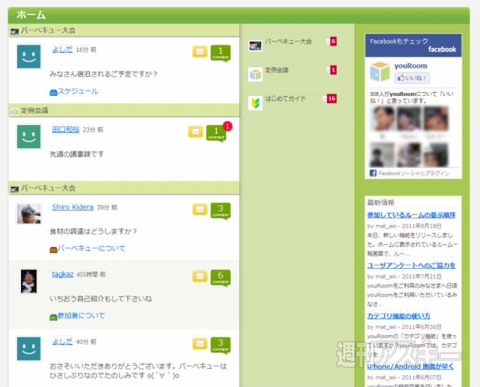Open the 3 comments bubble on Shiro Kidera's post
Screen dimensions: 480x387
(221, 211)
